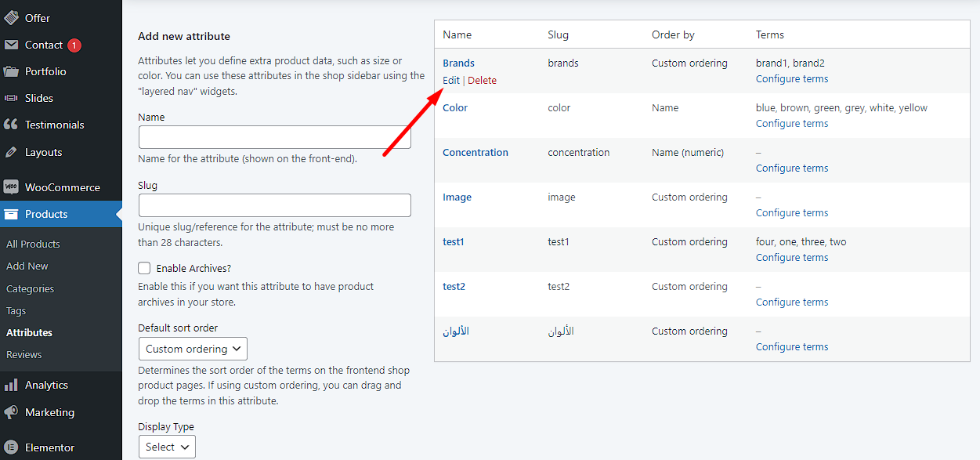The width and height of the screenshot is (980, 460).
Task: Click the Analytics bar chart icon
Action: coord(11,385)
